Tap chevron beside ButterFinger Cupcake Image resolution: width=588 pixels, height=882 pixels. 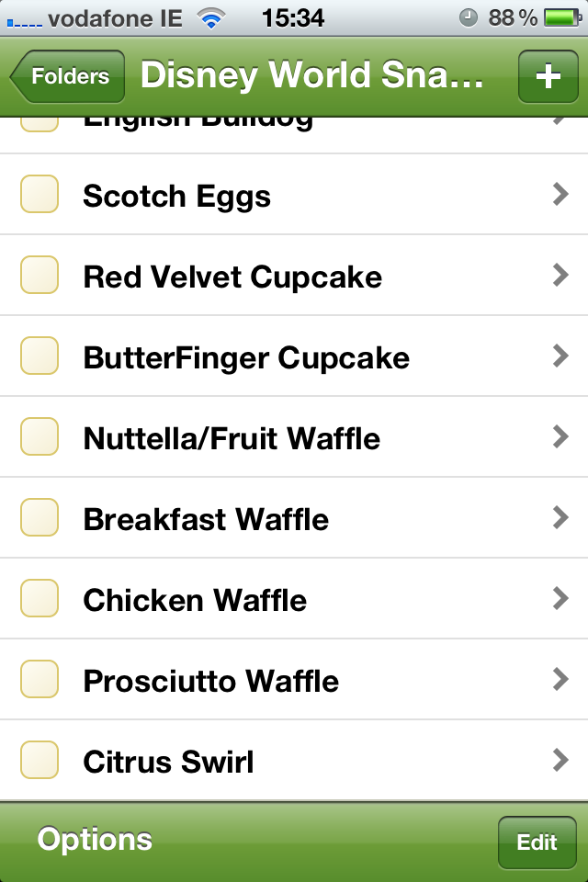(x=560, y=356)
